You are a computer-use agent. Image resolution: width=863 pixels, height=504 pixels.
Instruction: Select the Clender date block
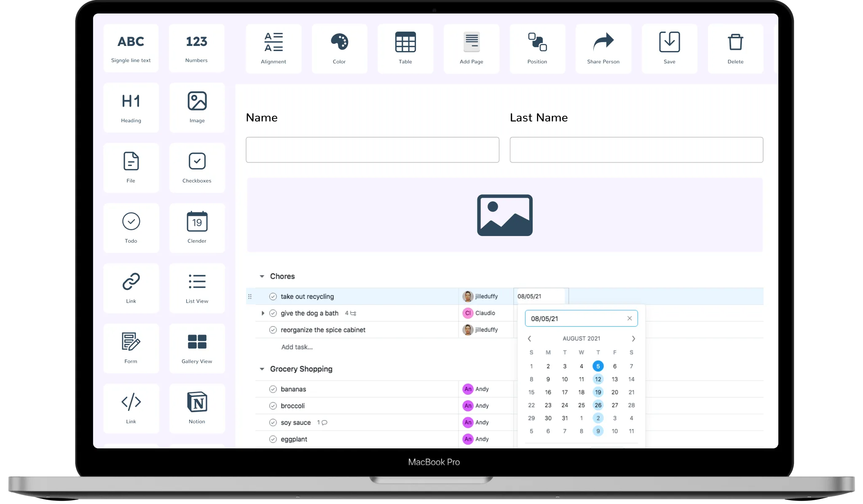tap(197, 222)
